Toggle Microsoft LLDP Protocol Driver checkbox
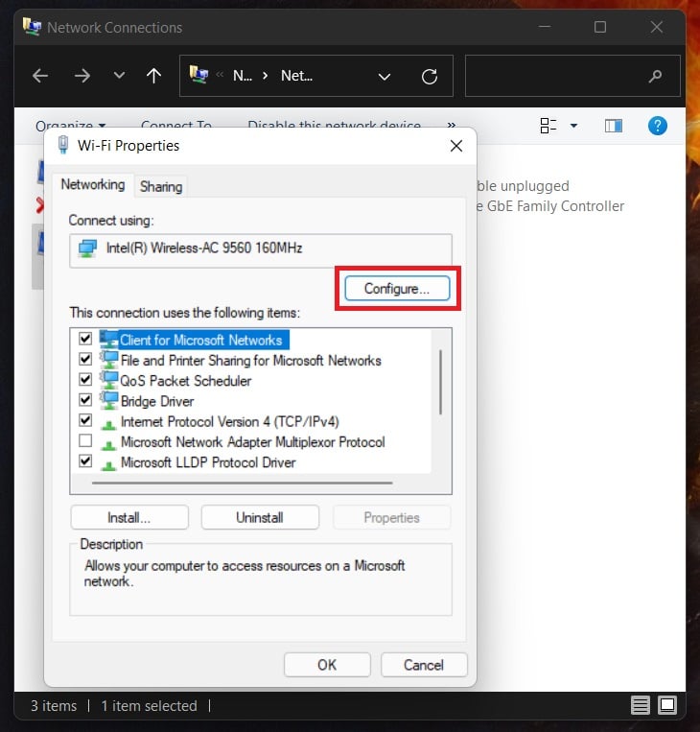The width and height of the screenshot is (700, 732). point(85,461)
